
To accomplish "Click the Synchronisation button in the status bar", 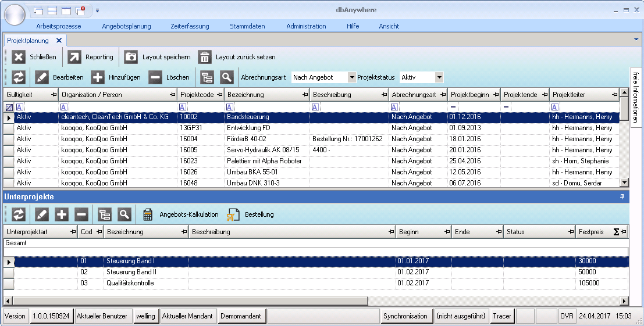I will [405, 316].
